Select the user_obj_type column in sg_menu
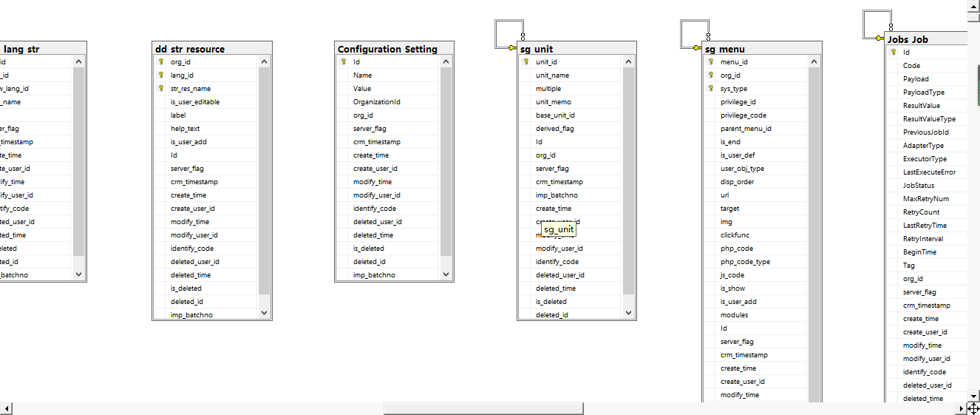Image resolution: width=980 pixels, height=415 pixels. pyautogui.click(x=756, y=169)
